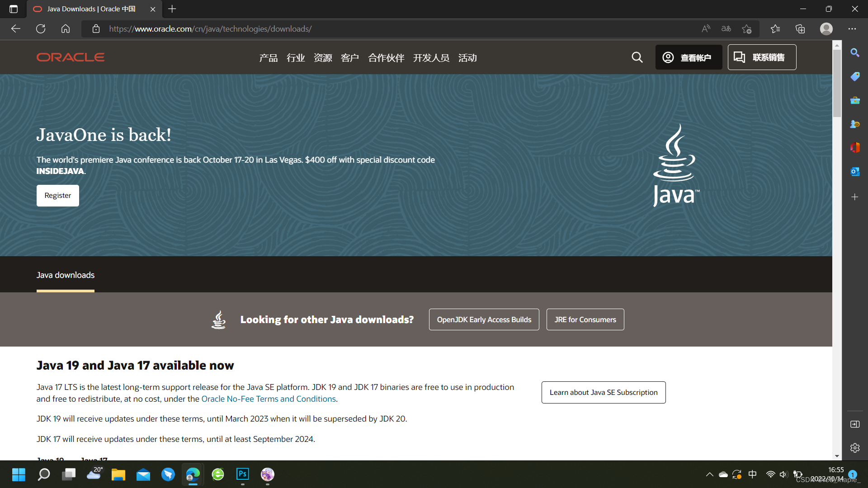Screen dimensions: 868x488
Task: Click the Read Aloud icon in address bar
Action: [706, 29]
